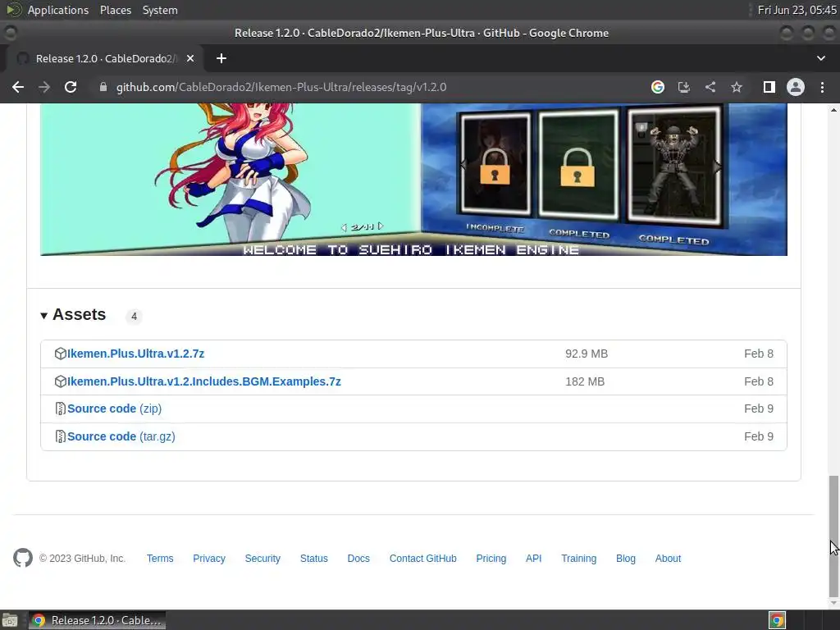Open the System menu
This screenshot has height=630, width=840.
160,10
